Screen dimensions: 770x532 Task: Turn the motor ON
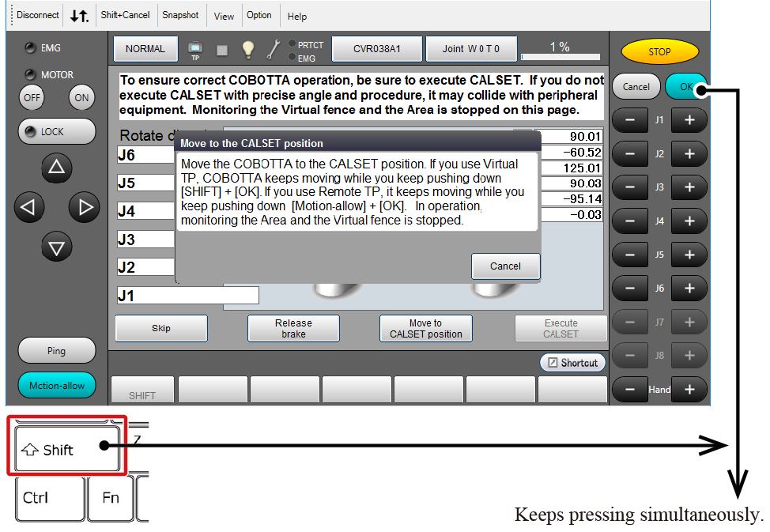(81, 97)
